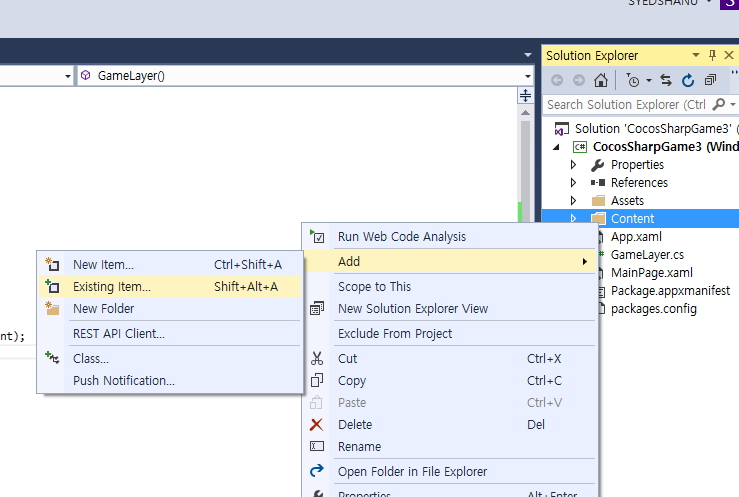Pin the Solution Explorer panel

pyautogui.click(x=712, y=55)
